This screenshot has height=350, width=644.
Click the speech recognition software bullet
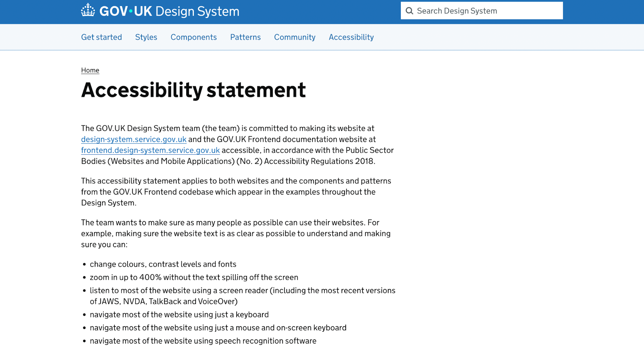(203, 341)
